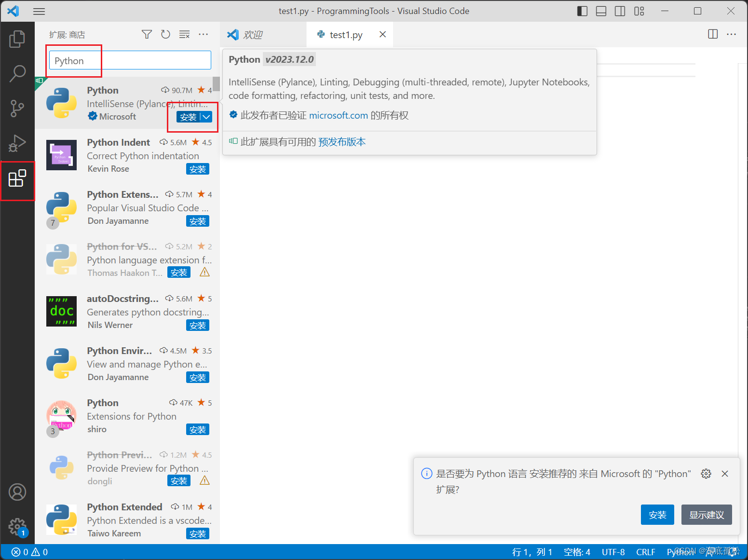Install the Microsoft Python extension
Image resolution: width=748 pixels, height=560 pixels.
coord(188,117)
